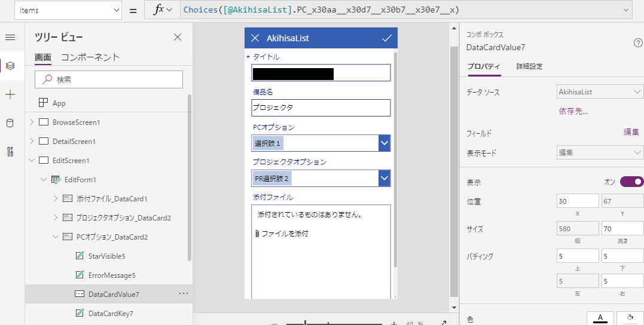644x325 pixels.
Task: Switch to the プロパティ tab
Action: pos(484,66)
